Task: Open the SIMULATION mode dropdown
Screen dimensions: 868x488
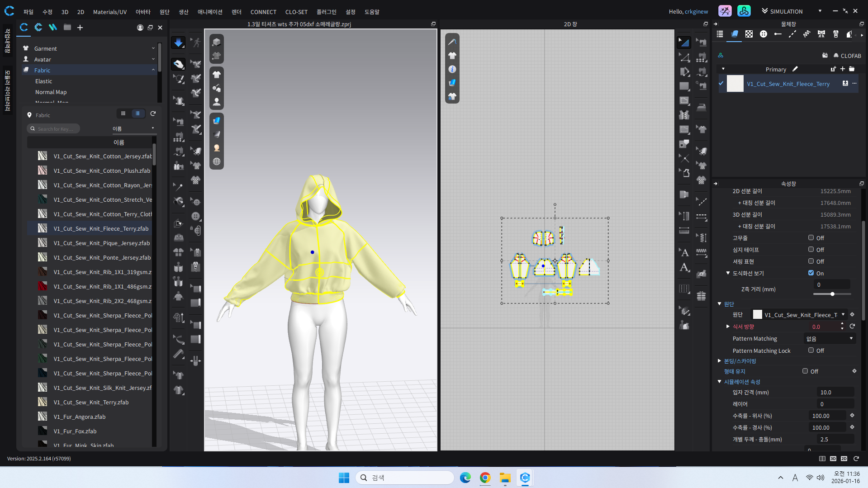Action: [x=820, y=11]
